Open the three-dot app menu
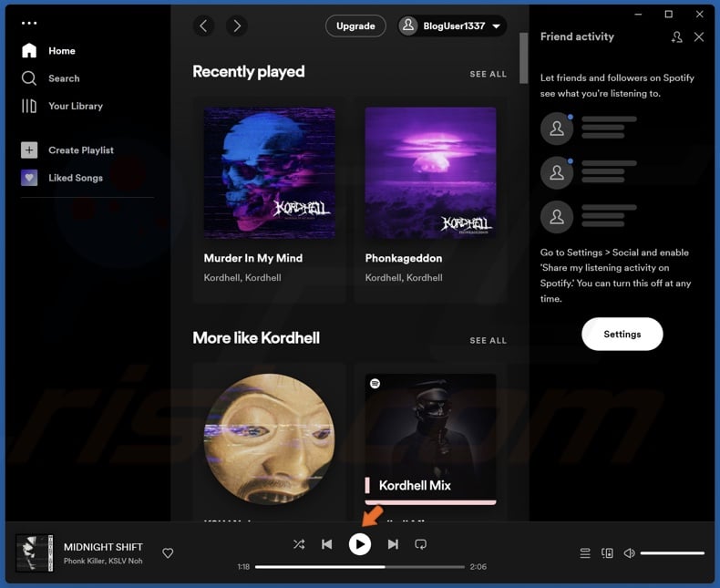 point(29,23)
